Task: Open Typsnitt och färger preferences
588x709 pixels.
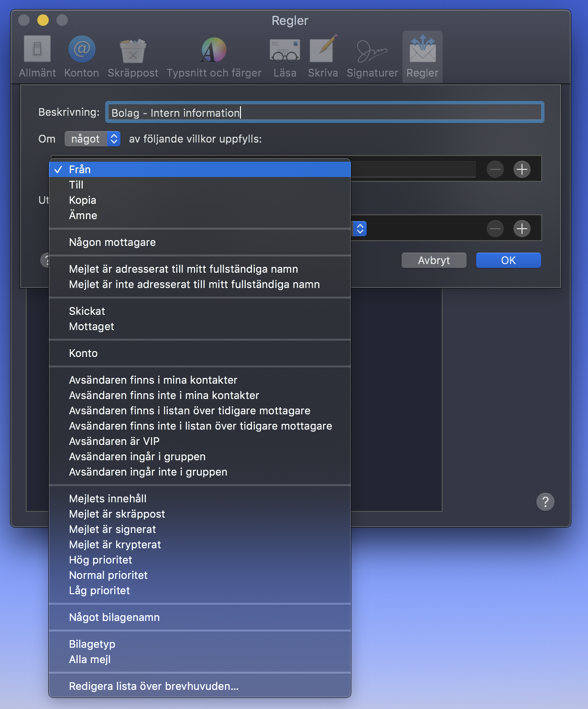Action: point(214,56)
